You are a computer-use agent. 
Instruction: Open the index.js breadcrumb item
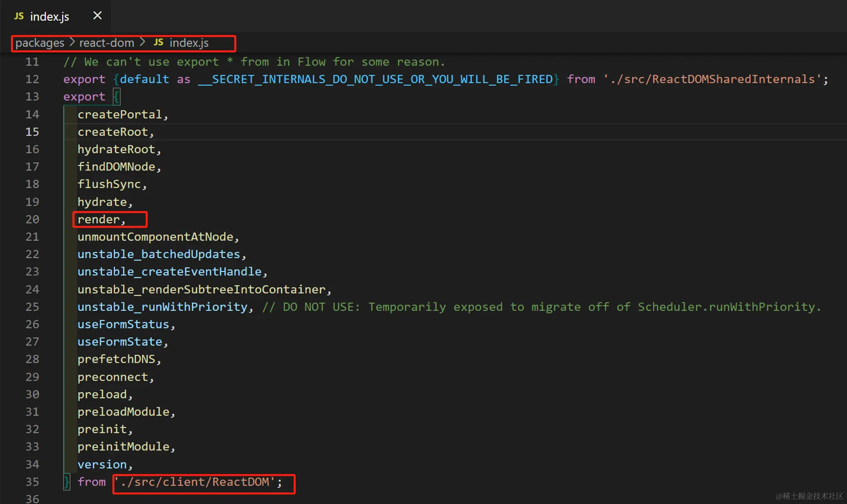point(189,43)
